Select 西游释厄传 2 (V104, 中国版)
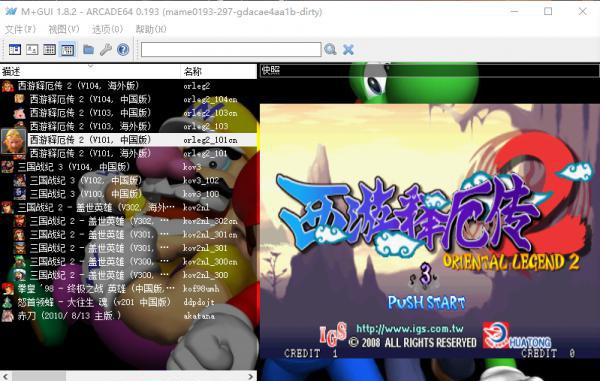600x381 pixels. point(91,99)
